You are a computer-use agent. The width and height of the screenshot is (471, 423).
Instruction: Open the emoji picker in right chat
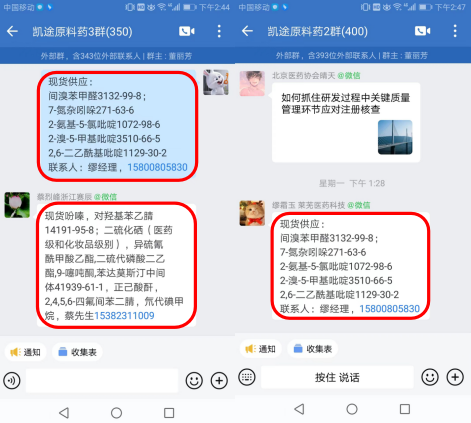coord(430,377)
